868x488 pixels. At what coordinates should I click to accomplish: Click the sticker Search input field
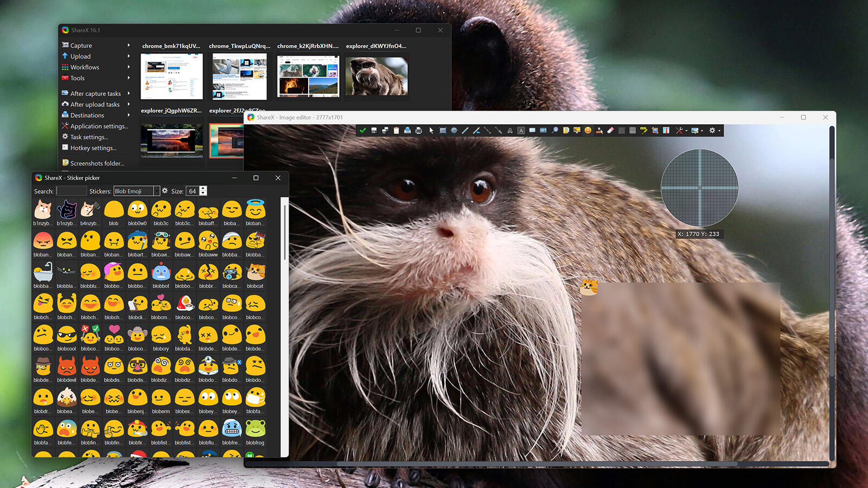pyautogui.click(x=71, y=191)
